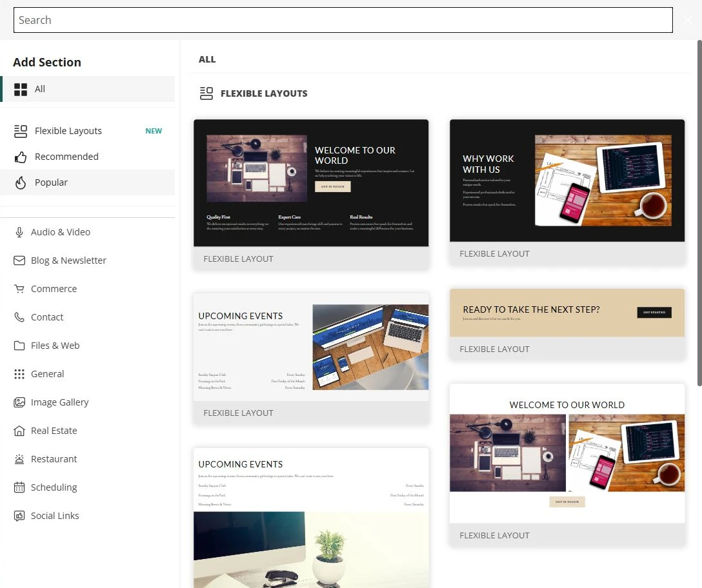702x588 pixels.
Task: Select dark Welcome To Our World layout
Action: pos(311,195)
